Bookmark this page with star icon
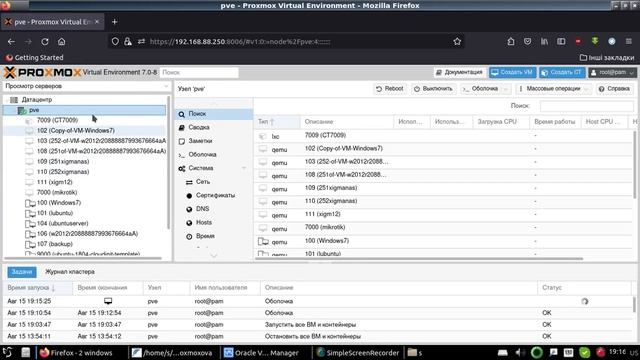Viewport: 640px width, 360px height. tap(457, 42)
